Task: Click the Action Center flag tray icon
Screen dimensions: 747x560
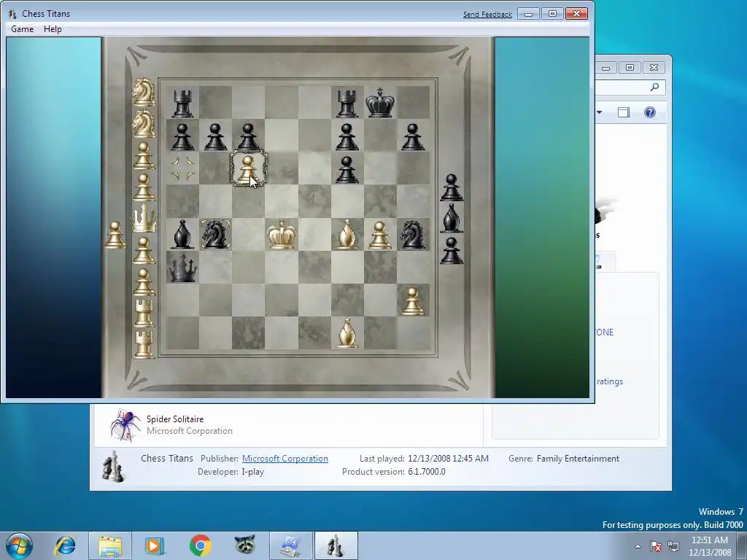Action: (656, 546)
